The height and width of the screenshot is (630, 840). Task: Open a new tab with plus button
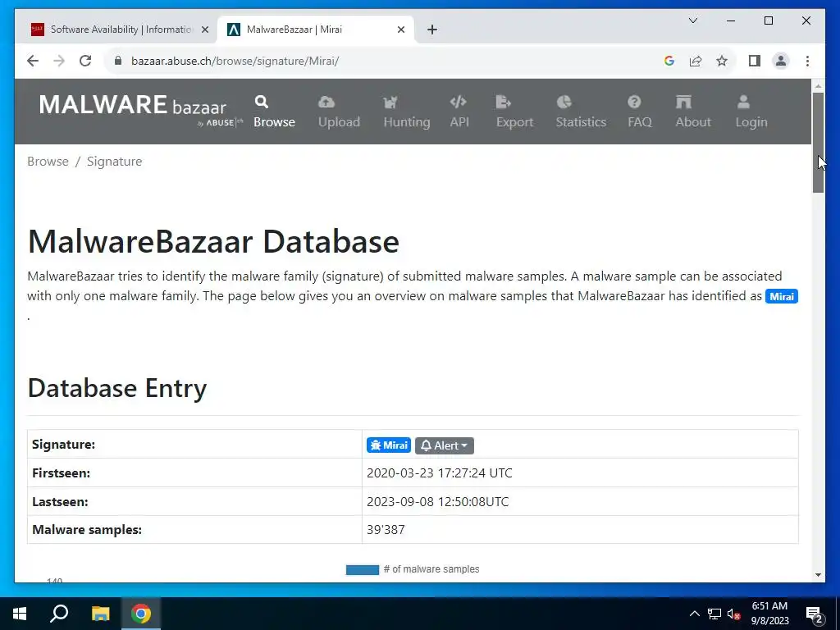432,30
